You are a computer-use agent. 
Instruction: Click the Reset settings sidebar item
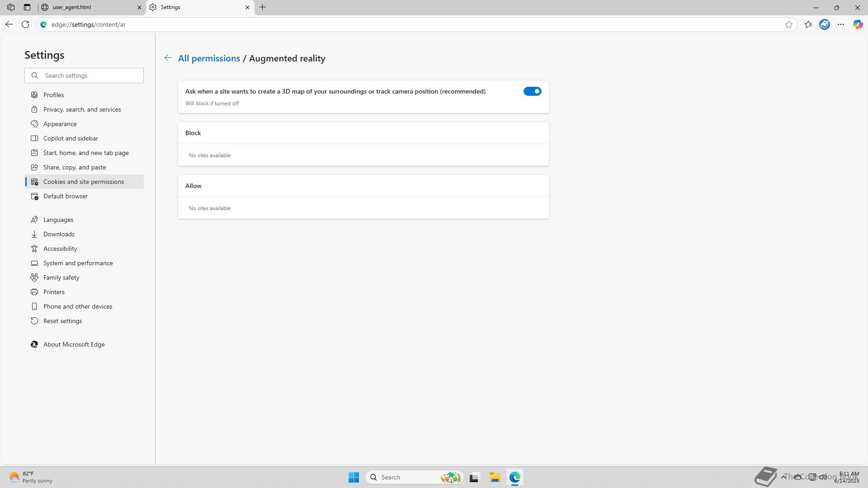click(x=62, y=321)
